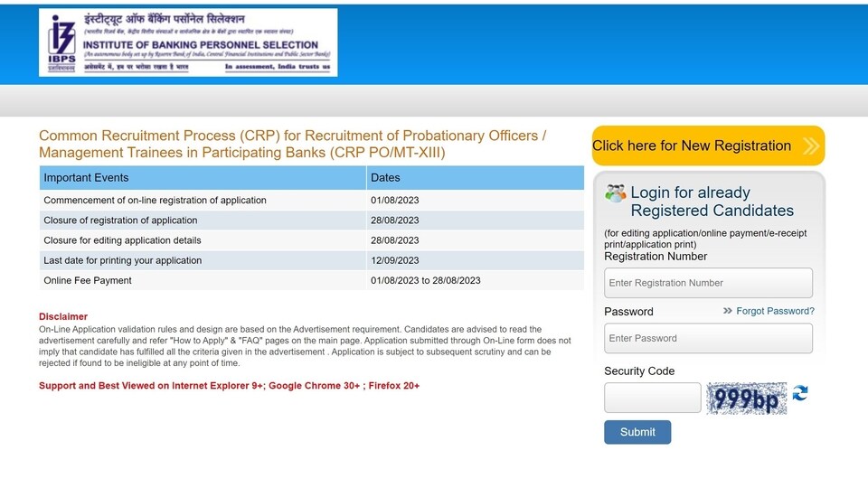Select the Important Events column header
Image resolution: width=868 pixels, height=488 pixels.
(203, 178)
